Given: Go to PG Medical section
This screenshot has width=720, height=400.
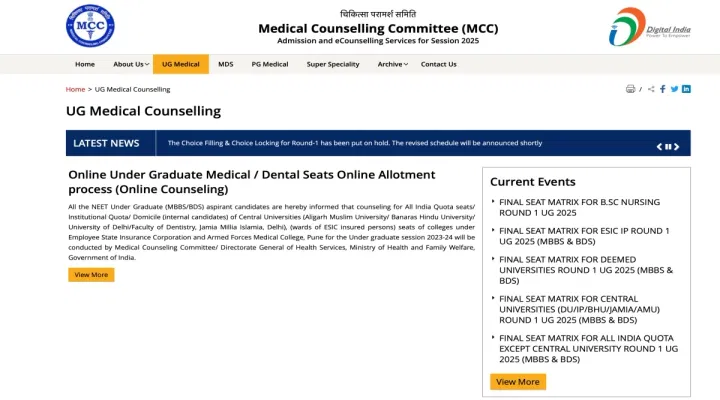Looking at the screenshot, I should coord(270,64).
